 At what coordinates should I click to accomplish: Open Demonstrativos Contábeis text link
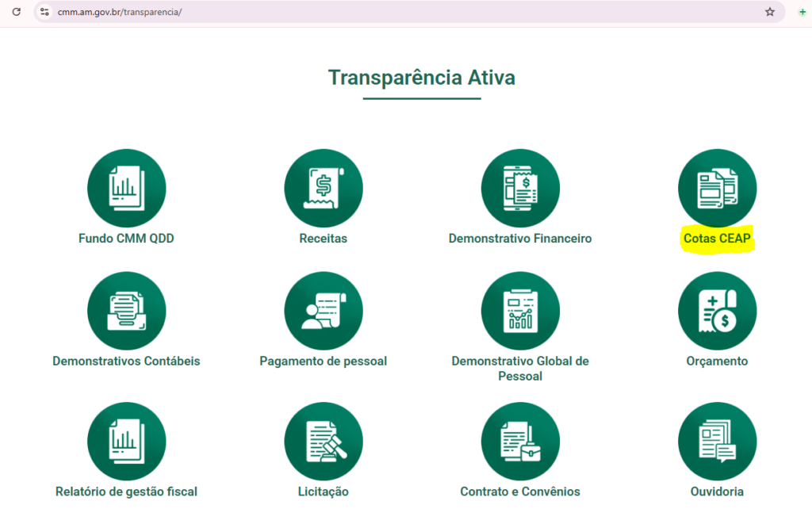126,361
